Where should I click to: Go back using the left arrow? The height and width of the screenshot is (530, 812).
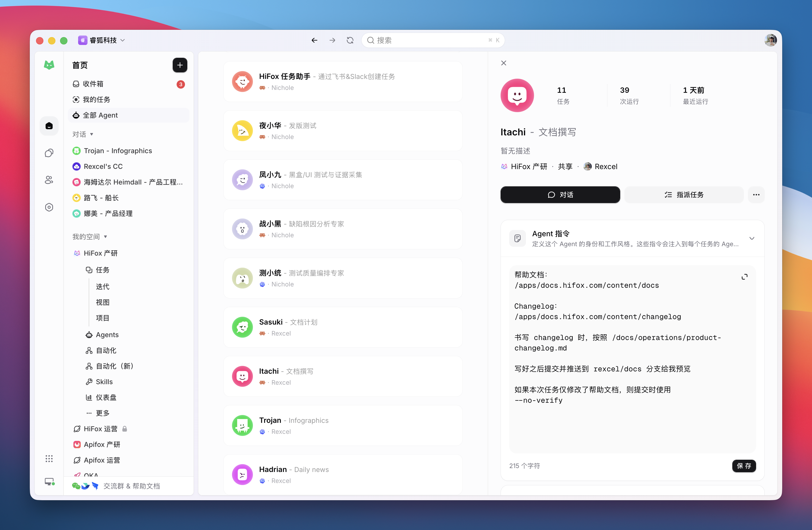coord(314,40)
